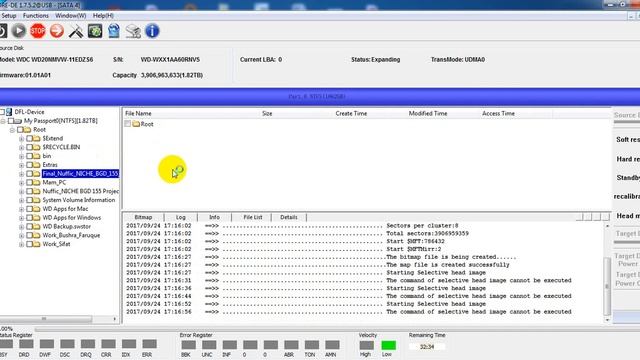This screenshot has height=360, width=640.
Task: Check the My Passport volume checkbox
Action: [x=11, y=121]
